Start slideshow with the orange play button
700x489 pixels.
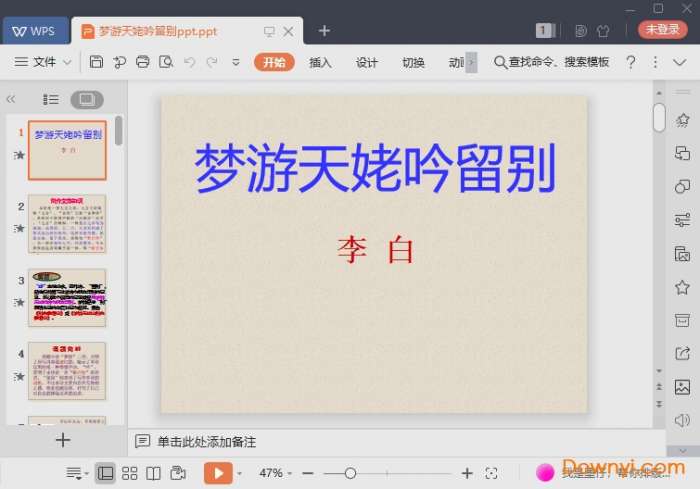tap(217, 473)
